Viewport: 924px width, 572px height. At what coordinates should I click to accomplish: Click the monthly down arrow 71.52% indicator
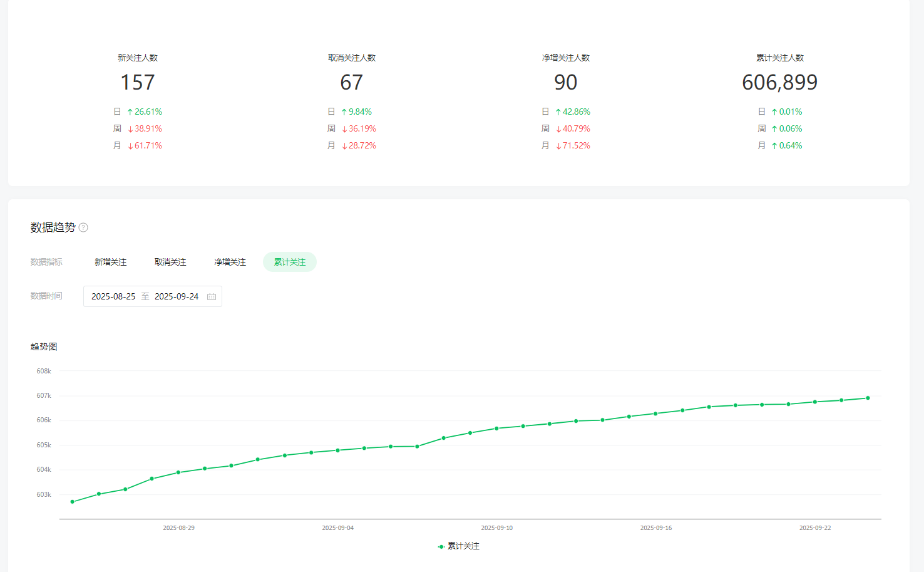(x=573, y=145)
